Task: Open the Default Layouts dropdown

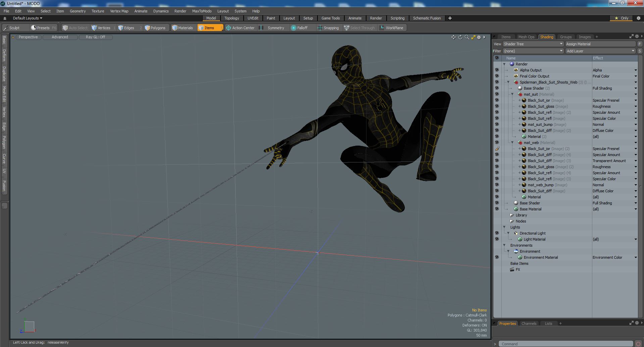Action: point(28,18)
